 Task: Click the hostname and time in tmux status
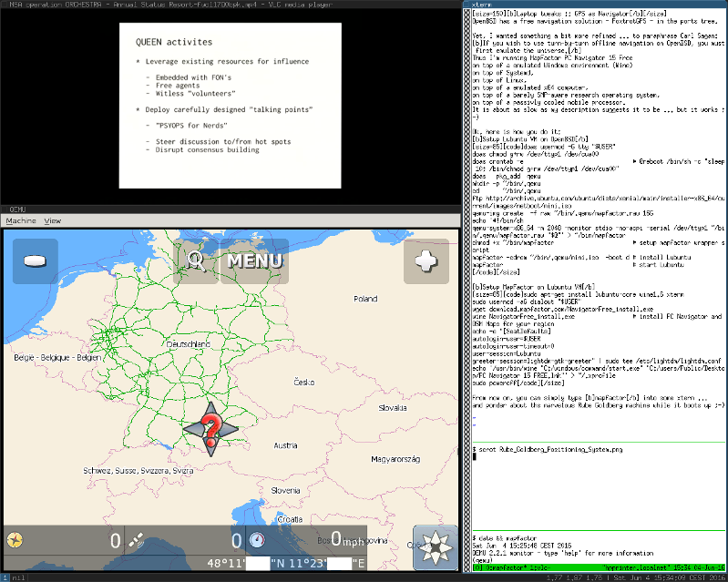663,567
